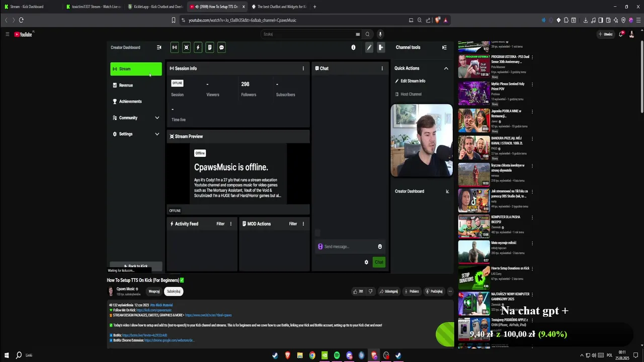
Task: Reload the page
Action: 21,20
